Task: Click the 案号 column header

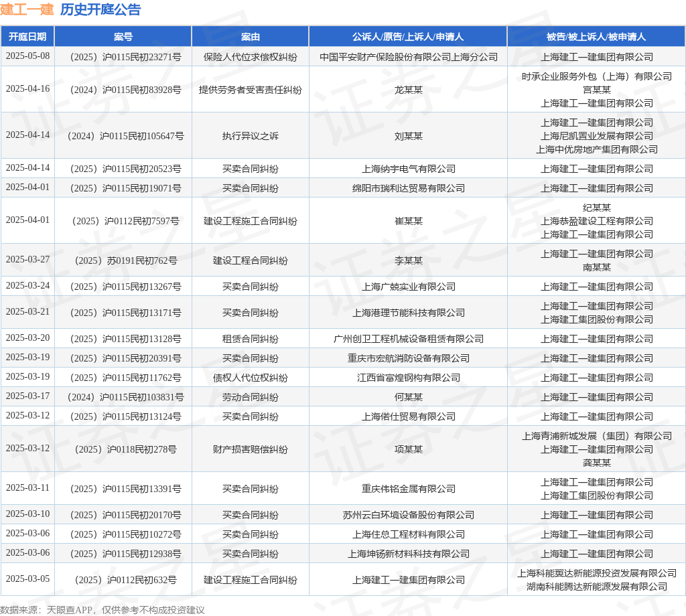Action: 123,37
